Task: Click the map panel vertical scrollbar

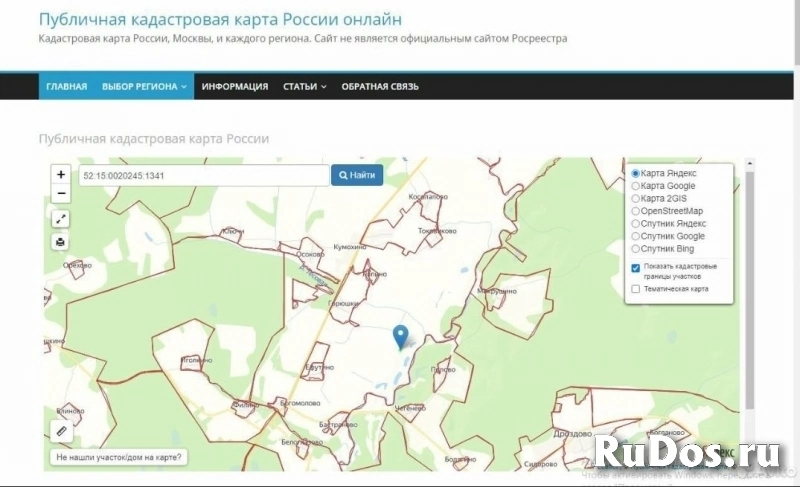Action: click(749, 291)
